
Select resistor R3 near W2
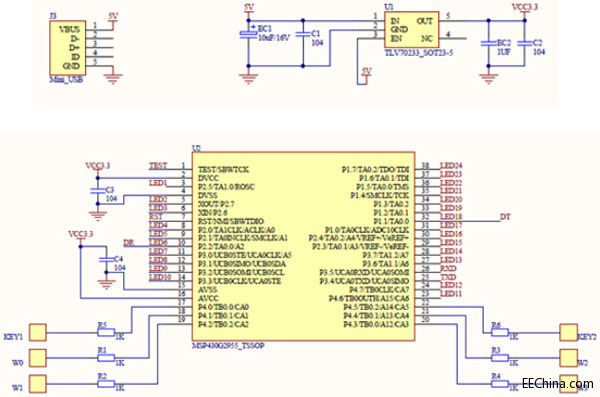coord(500,358)
